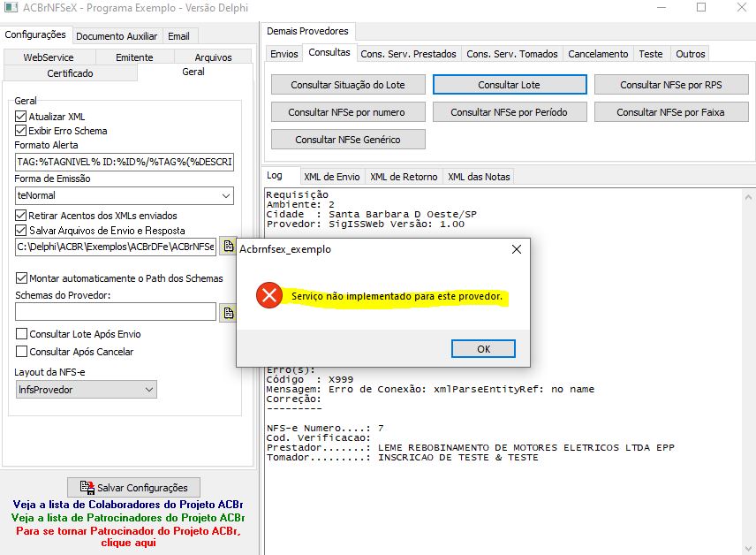The width and height of the screenshot is (756, 555).
Task: Click the ACBrNFSeX application icon in title bar
Action: point(11,7)
